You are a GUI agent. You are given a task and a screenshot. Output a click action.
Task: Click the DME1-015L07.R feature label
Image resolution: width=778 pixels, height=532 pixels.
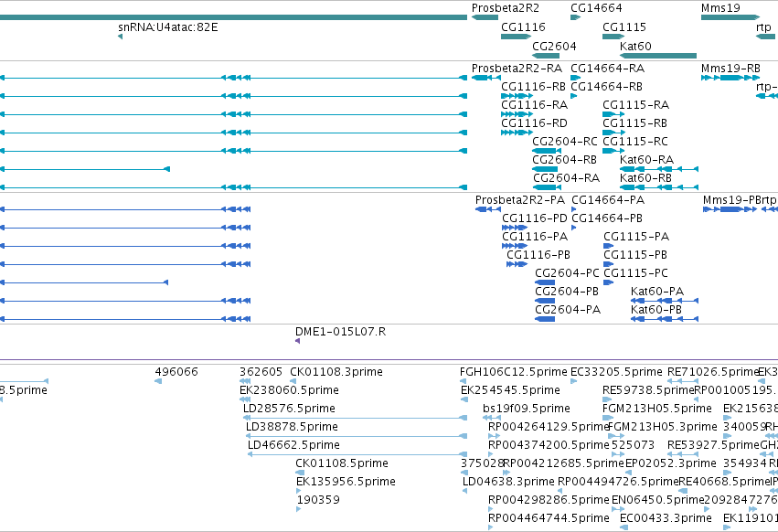click(x=340, y=333)
